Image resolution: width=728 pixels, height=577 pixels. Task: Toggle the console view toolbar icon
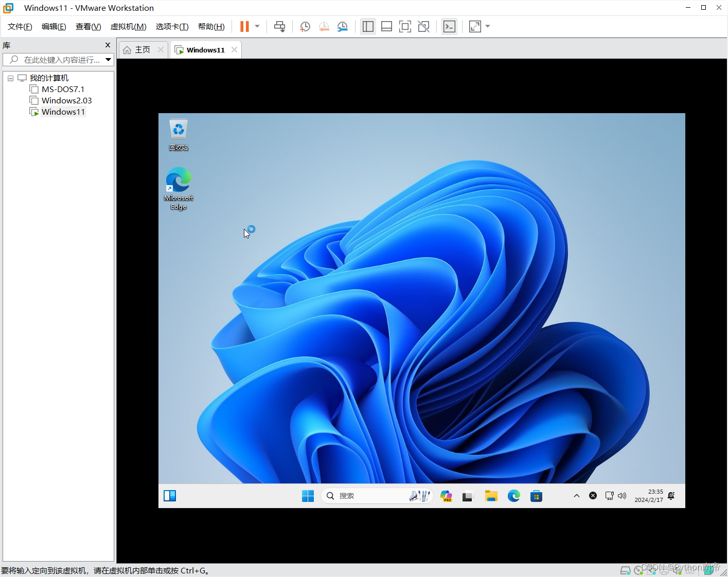click(449, 27)
